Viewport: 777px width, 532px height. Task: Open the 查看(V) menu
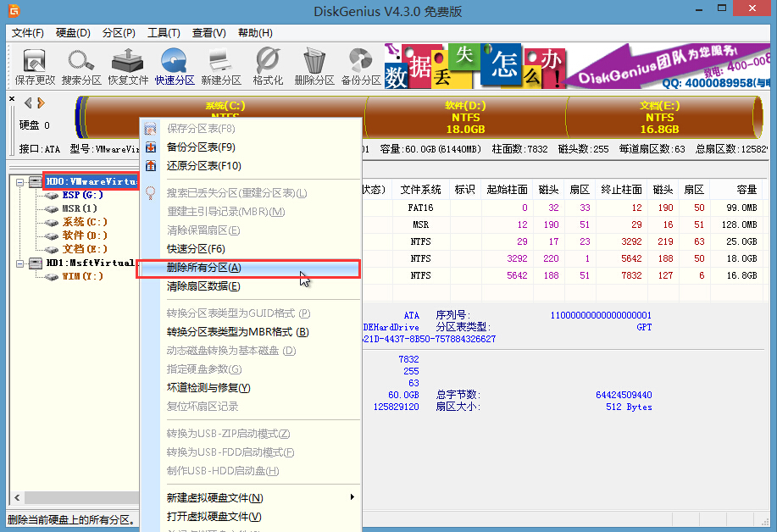point(208,33)
